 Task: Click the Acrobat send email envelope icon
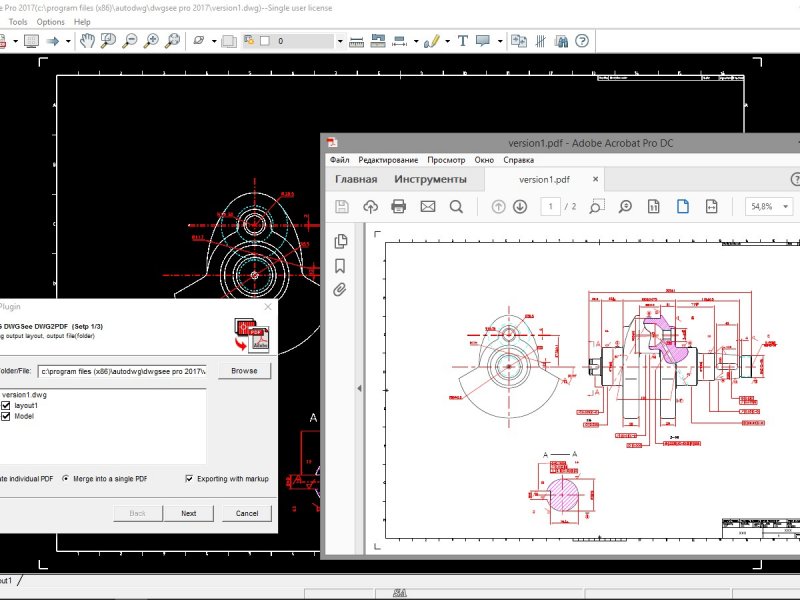428,207
